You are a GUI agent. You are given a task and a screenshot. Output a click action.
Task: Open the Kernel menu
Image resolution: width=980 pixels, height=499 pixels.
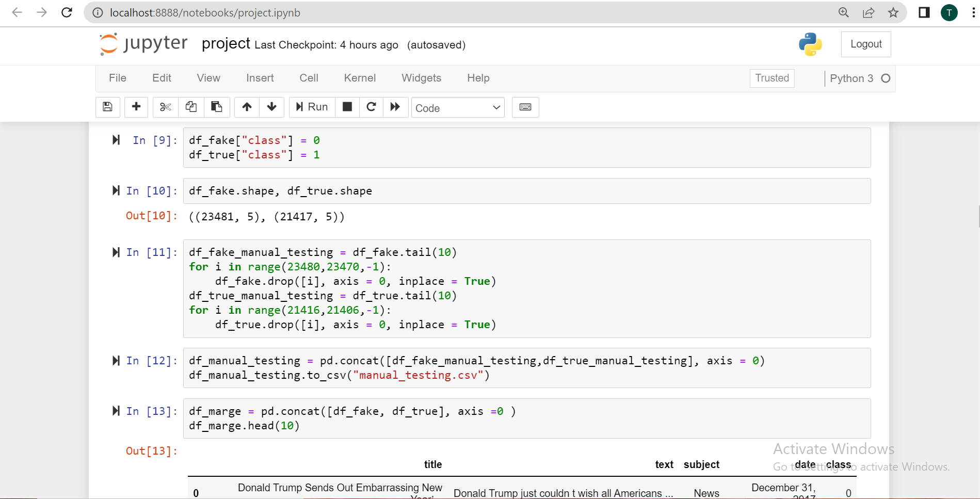pos(360,78)
